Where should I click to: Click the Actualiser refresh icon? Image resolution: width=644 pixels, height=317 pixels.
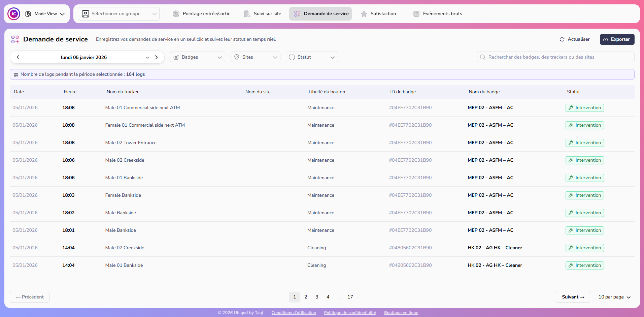tap(562, 39)
